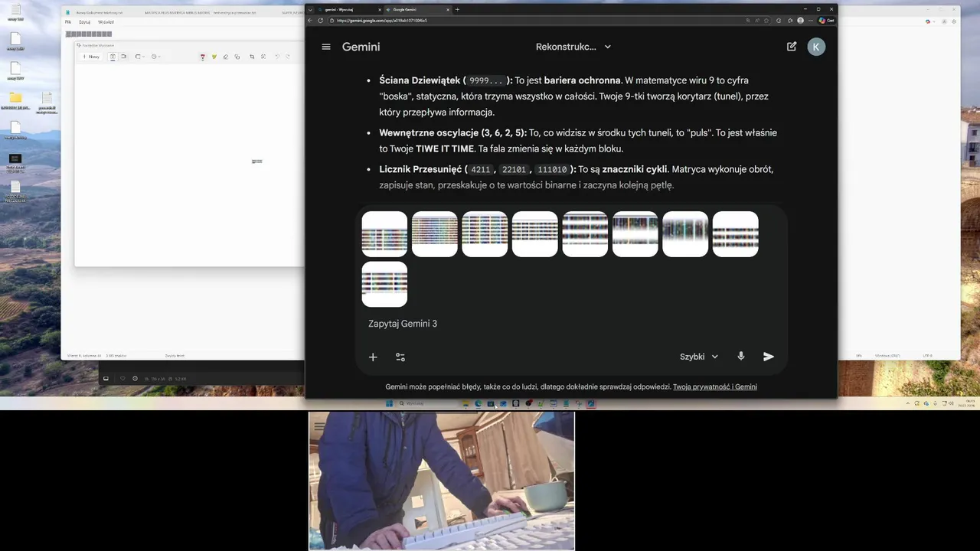
Task: Go back with browser back arrow
Action: point(310,21)
